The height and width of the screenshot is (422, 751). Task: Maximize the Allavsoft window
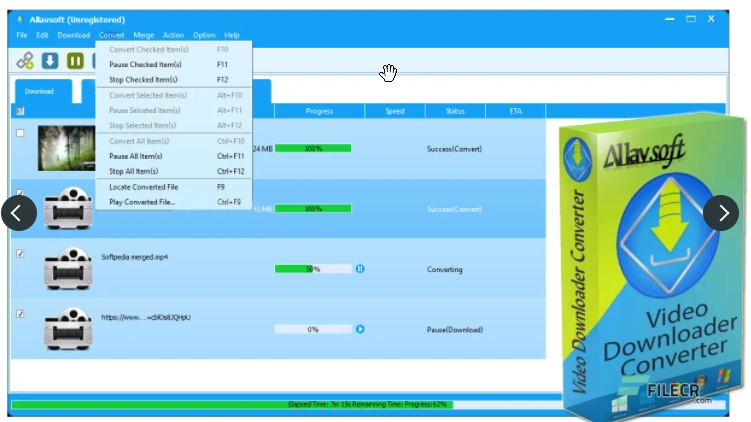(691, 19)
